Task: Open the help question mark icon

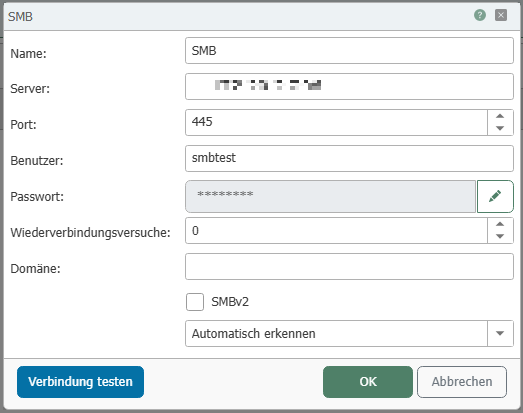Action: pyautogui.click(x=480, y=15)
